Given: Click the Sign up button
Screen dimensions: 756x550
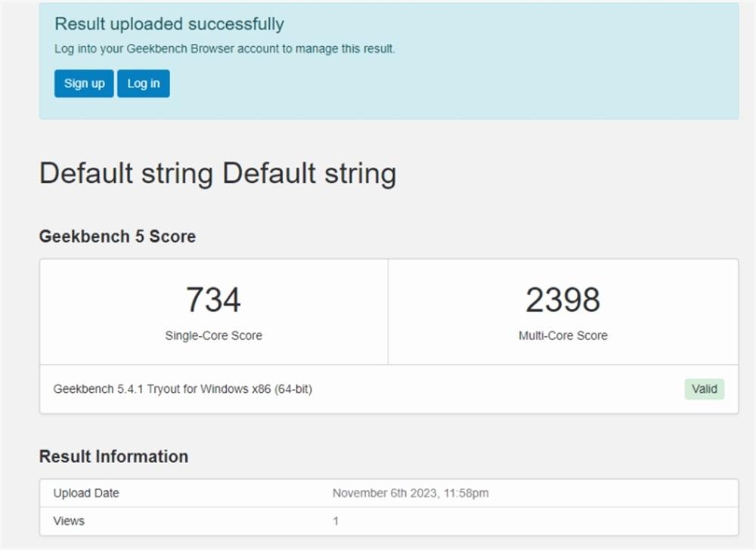Looking at the screenshot, I should point(84,84).
